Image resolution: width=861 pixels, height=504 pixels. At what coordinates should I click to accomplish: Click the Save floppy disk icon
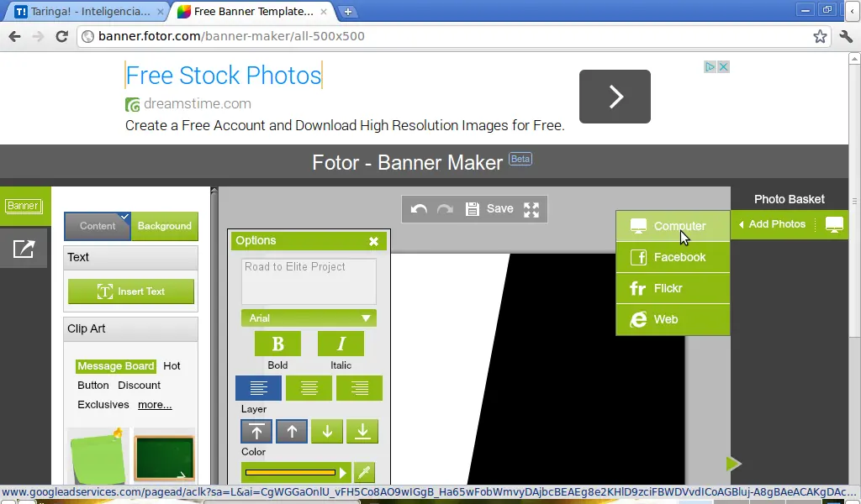pyautogui.click(x=473, y=209)
